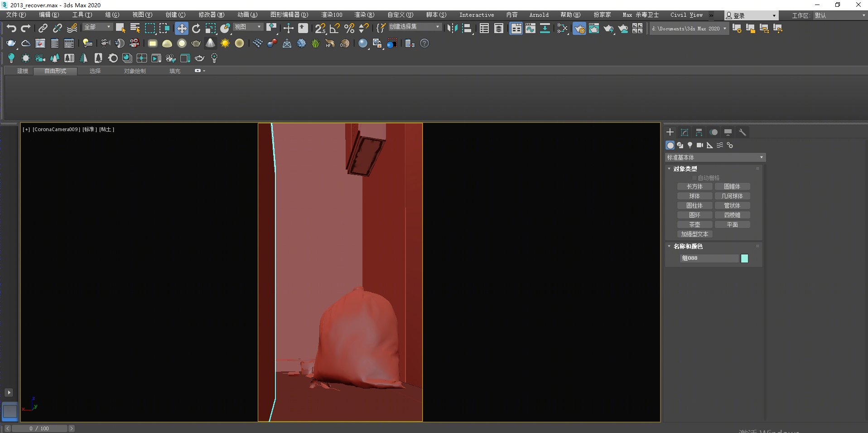Open the 标准基本体 dropdown

(x=715, y=157)
